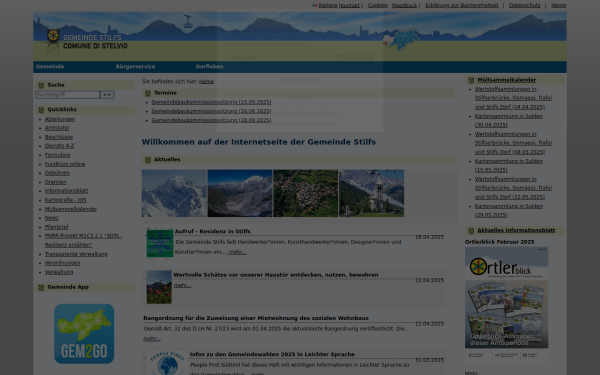This screenshot has height=375, width=600.
Task: Open the Abteilungen quicklink
Action: [x=60, y=119]
